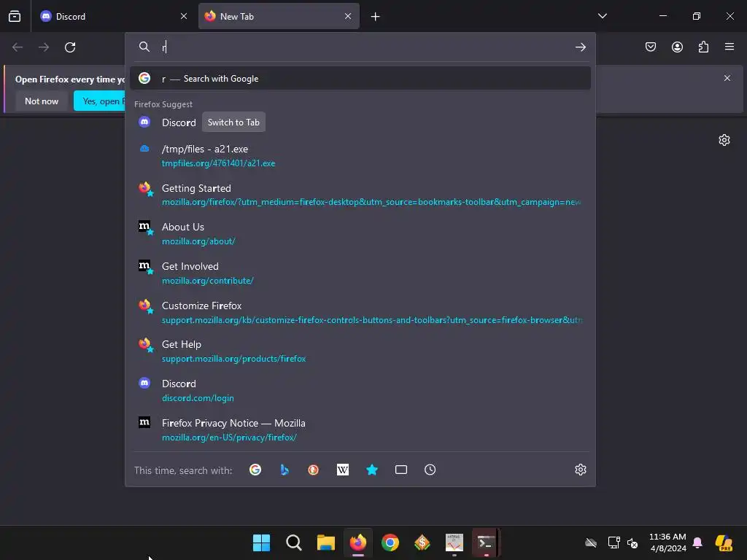Viewport: 747px width, 560px height.
Task: Reload the page with the refresh icon
Action: [70, 47]
